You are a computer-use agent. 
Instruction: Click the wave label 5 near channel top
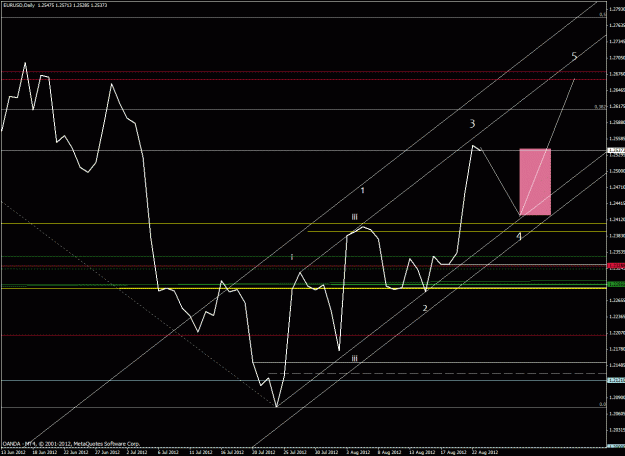[x=574, y=56]
